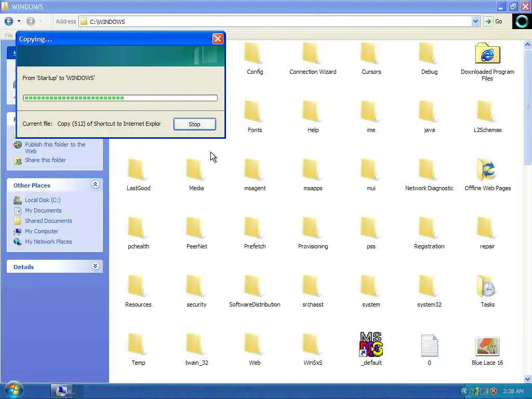This screenshot has width=532, height=399.
Task: Select the _default MS-DOS shortcut
Action: (x=371, y=349)
